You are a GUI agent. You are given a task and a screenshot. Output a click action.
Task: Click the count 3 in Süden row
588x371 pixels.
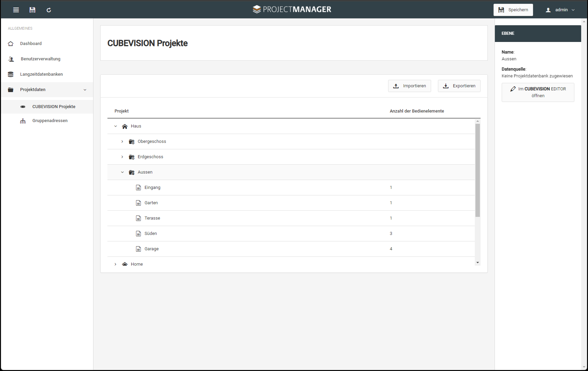click(391, 234)
